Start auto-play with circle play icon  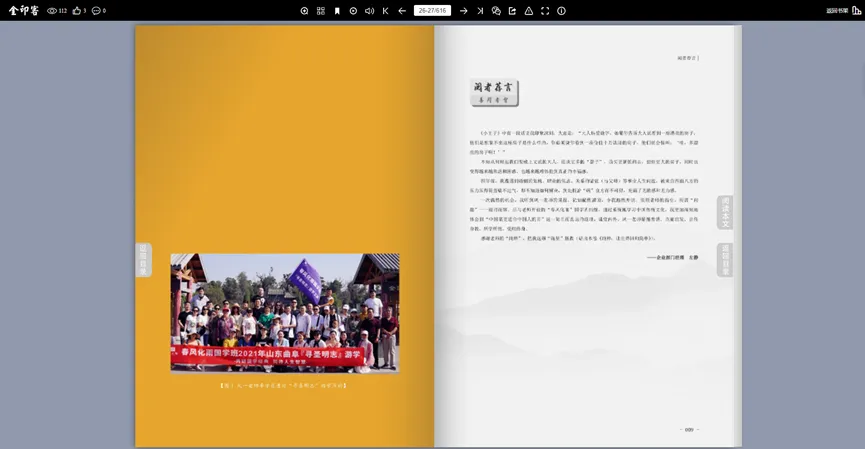[x=353, y=10]
